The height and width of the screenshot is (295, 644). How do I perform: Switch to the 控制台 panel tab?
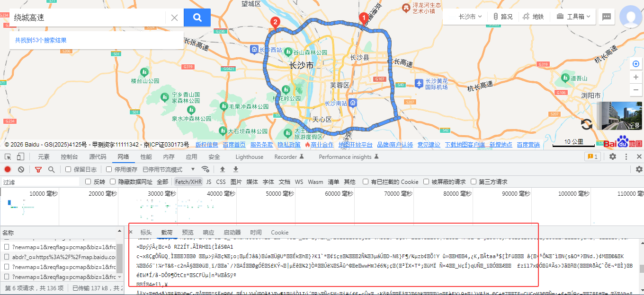point(69,157)
